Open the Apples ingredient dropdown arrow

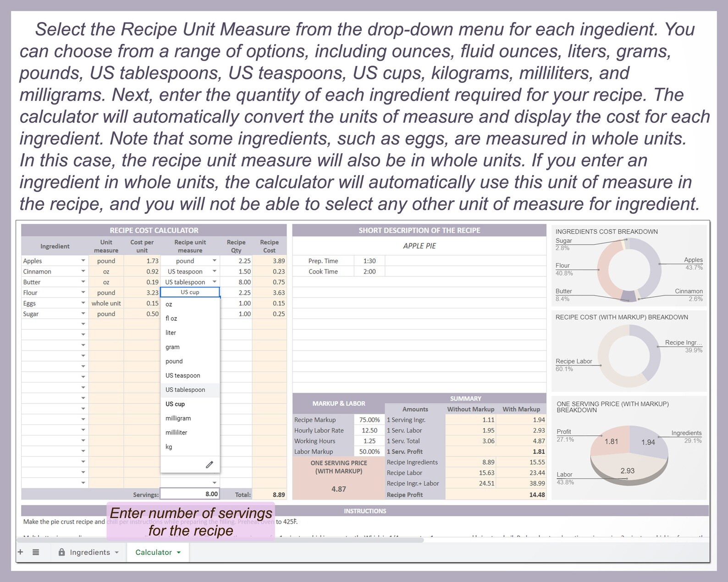83,260
